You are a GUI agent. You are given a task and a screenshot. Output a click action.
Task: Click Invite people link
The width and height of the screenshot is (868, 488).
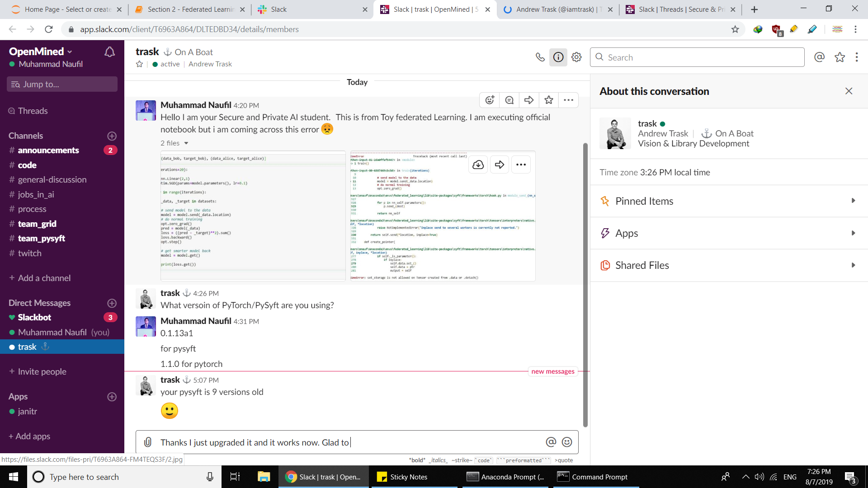coord(42,371)
